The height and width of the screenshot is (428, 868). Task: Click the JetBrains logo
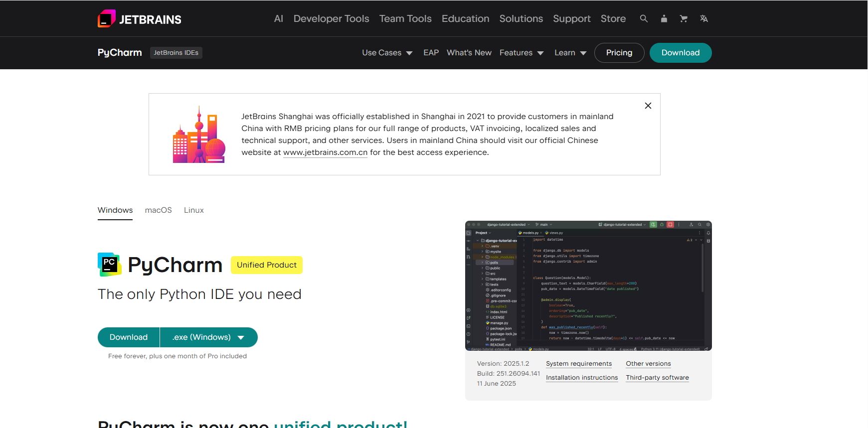(x=139, y=19)
